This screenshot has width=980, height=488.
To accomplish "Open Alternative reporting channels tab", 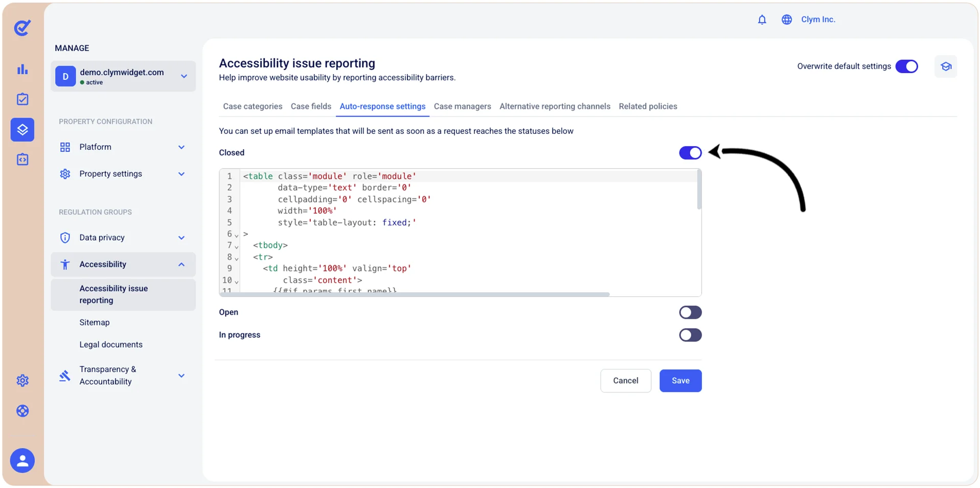I will [555, 106].
